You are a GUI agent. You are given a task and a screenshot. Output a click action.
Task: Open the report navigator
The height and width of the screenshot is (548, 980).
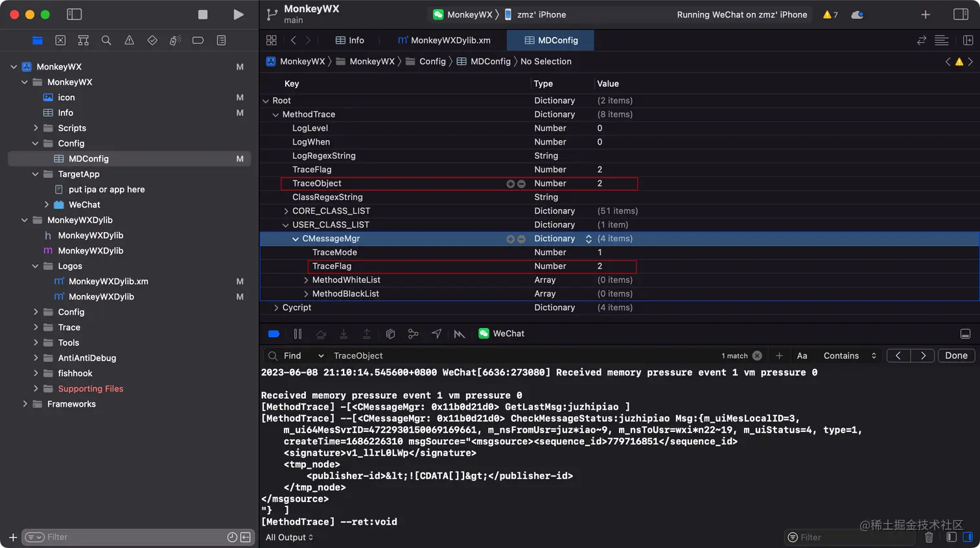221,40
